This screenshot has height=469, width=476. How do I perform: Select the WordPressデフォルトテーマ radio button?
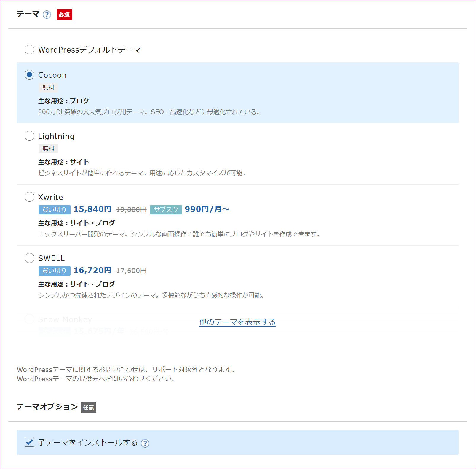29,50
